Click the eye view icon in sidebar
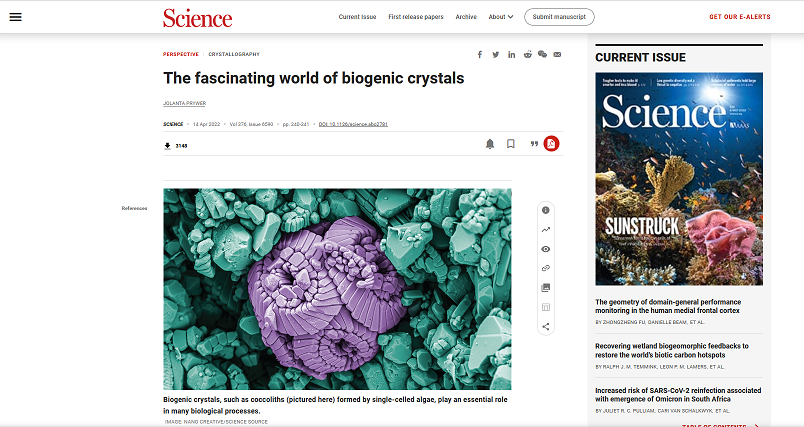The height and width of the screenshot is (427, 804). [x=546, y=249]
